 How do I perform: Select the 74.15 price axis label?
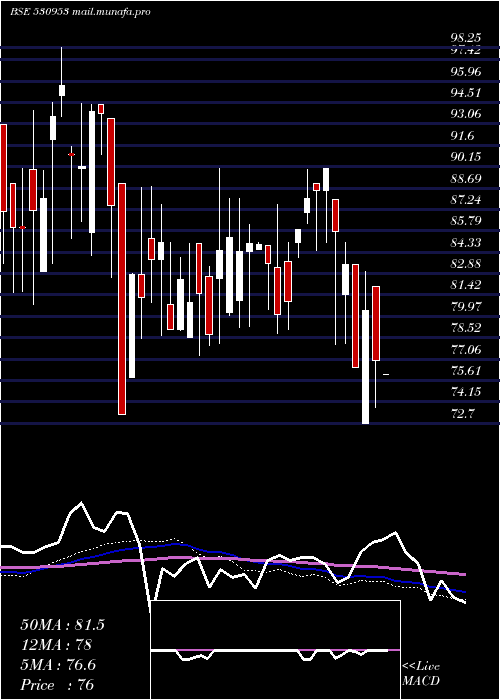tap(466, 392)
